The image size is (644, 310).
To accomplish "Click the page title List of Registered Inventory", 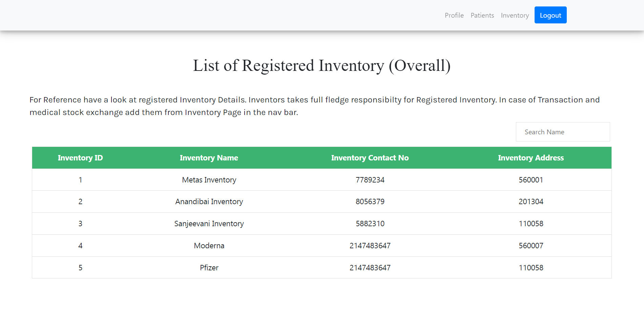I will point(322,65).
